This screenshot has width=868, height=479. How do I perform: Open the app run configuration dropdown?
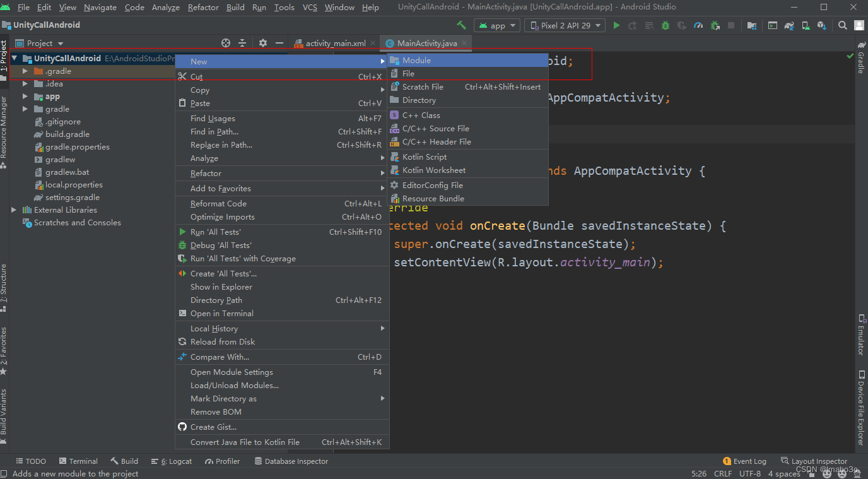pyautogui.click(x=497, y=25)
